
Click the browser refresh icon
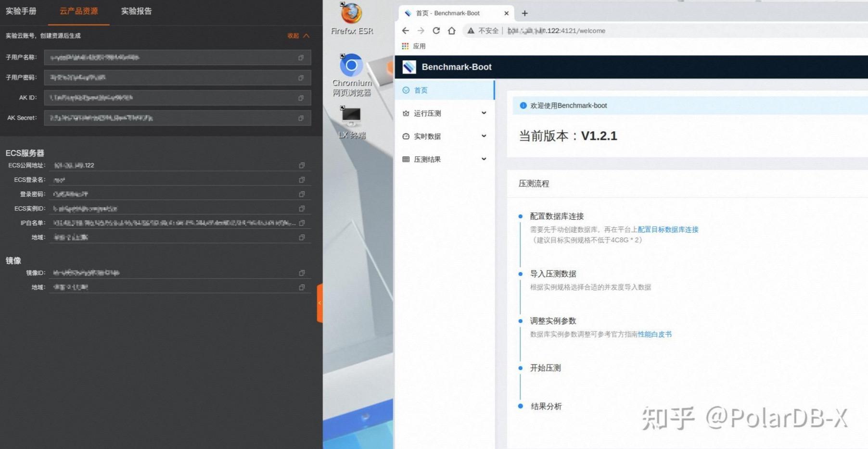click(436, 31)
